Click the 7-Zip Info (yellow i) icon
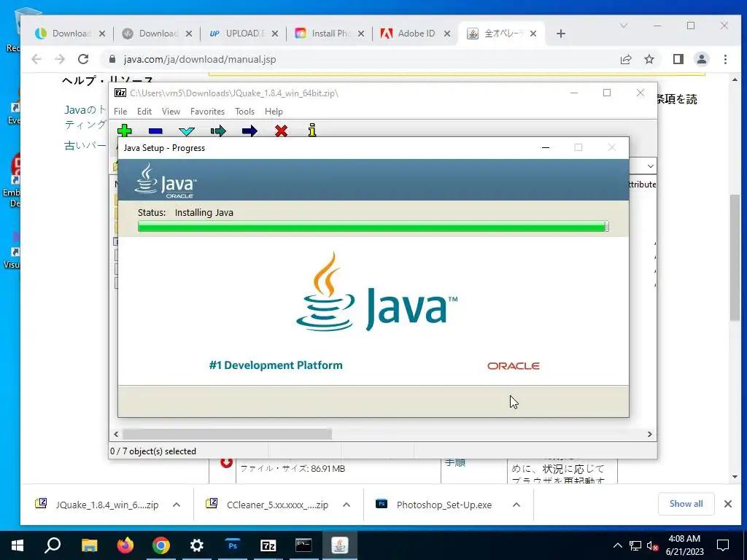 click(312, 130)
